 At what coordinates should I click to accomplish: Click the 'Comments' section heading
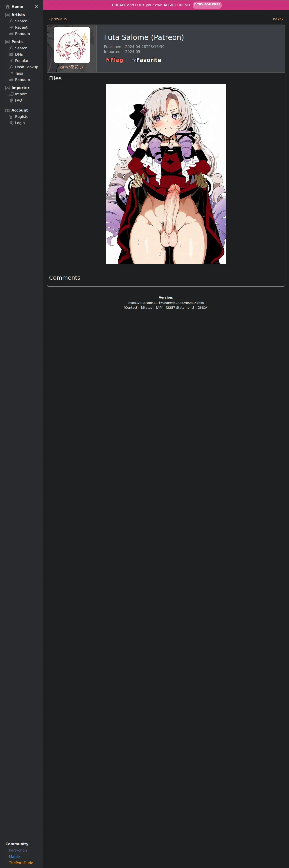click(x=65, y=278)
